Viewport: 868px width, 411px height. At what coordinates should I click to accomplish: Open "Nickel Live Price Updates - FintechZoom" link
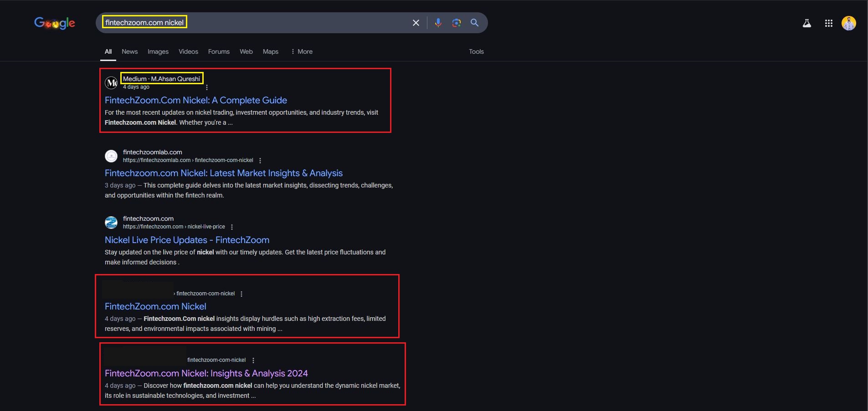click(x=187, y=240)
